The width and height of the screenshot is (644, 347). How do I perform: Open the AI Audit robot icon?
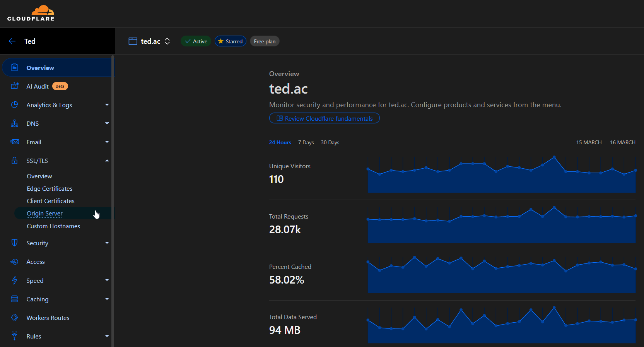click(x=15, y=86)
